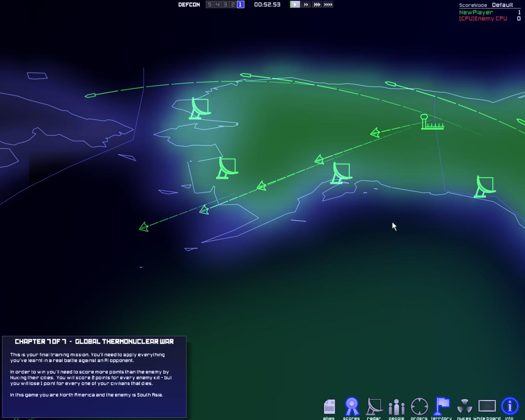This screenshot has height=420, width=525.
Task: Select the radar dish on the southwestern coast
Action: click(227, 168)
